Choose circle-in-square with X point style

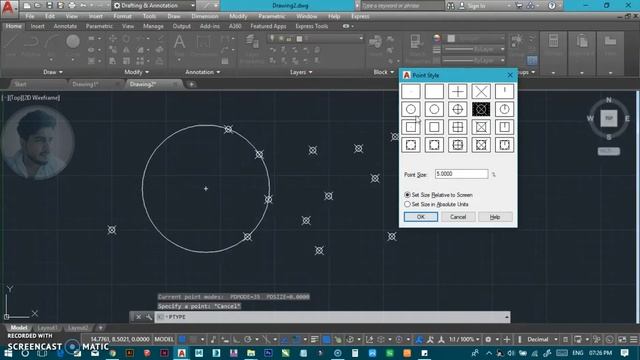click(x=481, y=145)
